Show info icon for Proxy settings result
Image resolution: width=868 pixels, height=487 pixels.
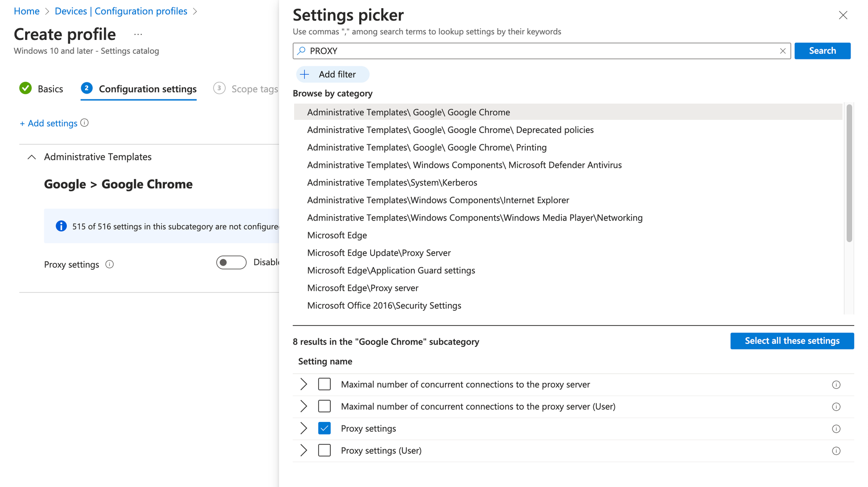click(x=836, y=429)
